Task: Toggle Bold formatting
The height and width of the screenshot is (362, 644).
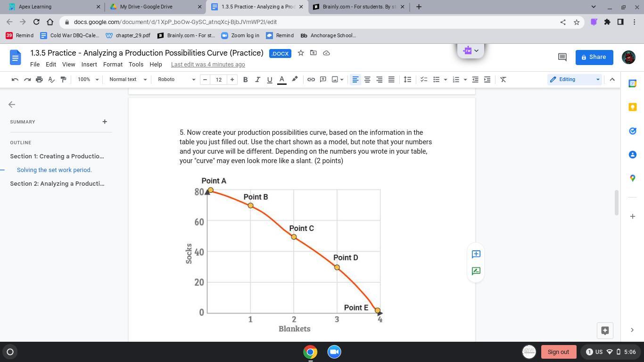Action: pos(245,80)
